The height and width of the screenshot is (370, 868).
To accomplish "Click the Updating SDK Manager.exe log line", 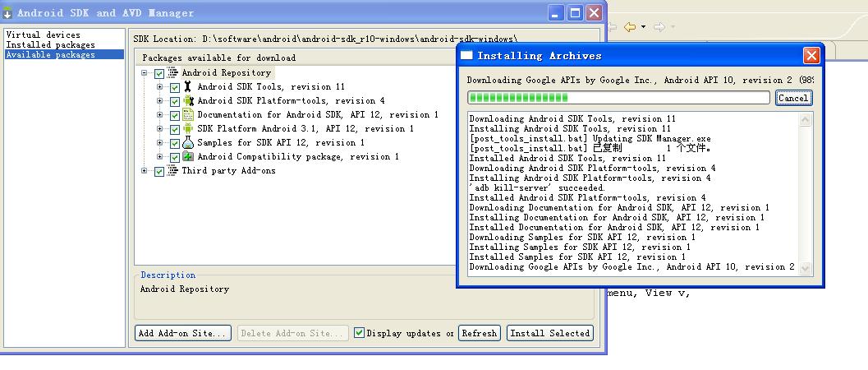I will (590, 138).
